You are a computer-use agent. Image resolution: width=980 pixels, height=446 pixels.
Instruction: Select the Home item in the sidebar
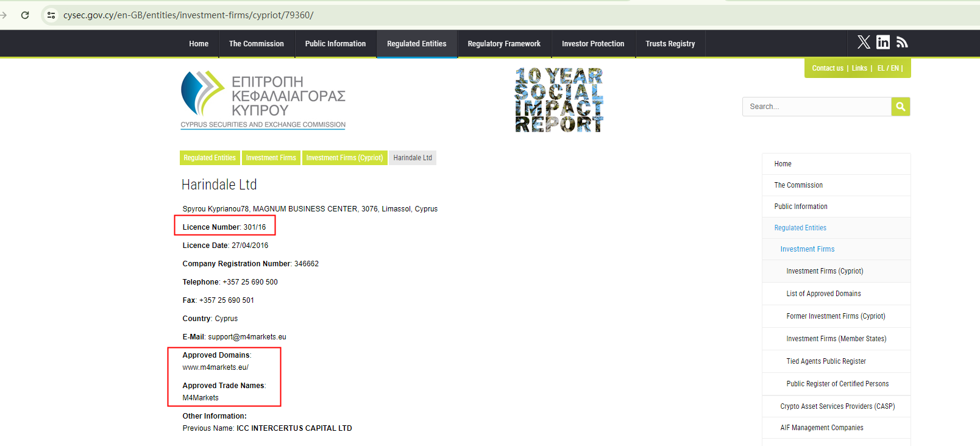(x=836, y=164)
